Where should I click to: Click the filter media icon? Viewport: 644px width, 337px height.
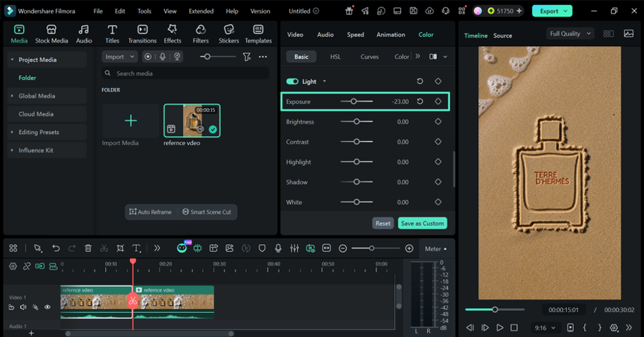coord(246,56)
